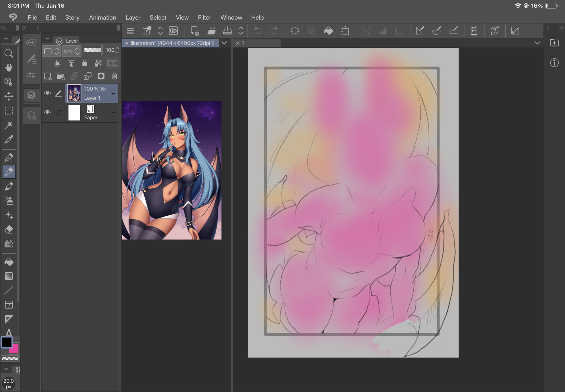Image resolution: width=565 pixels, height=392 pixels.
Task: Select the Move layer tool
Action: point(9,96)
